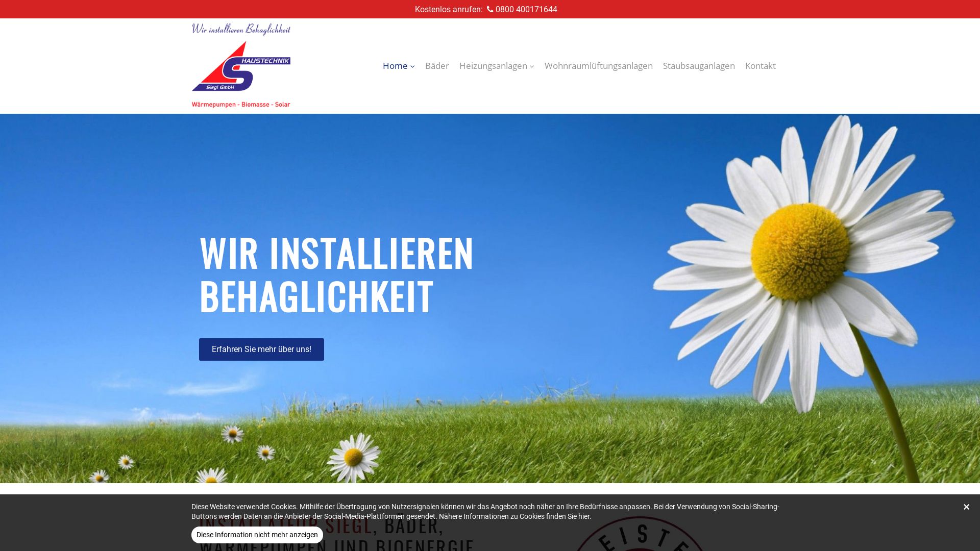Open the Kontakt page
The image size is (980, 551).
click(x=760, y=65)
